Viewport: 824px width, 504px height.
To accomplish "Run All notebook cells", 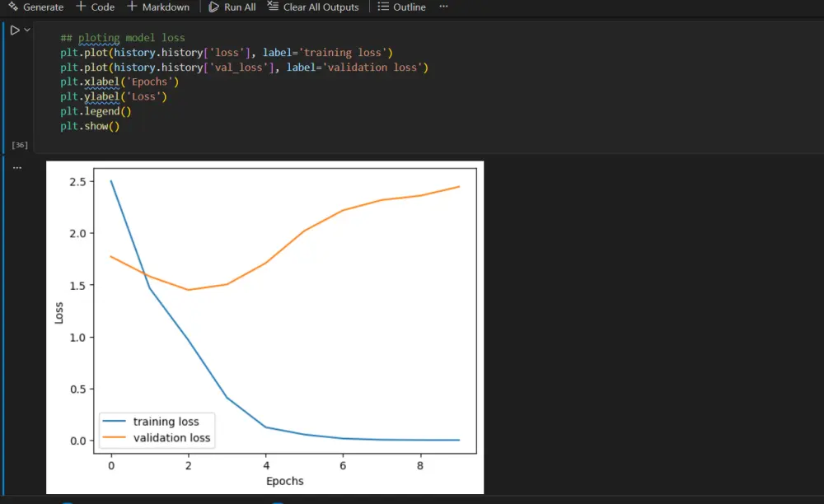I will point(232,7).
